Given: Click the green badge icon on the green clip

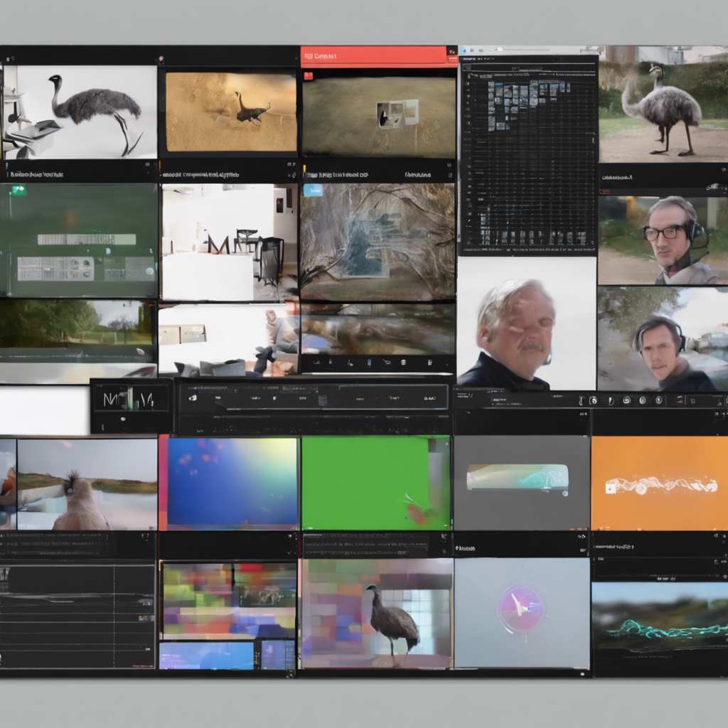Looking at the screenshot, I should point(18,190).
